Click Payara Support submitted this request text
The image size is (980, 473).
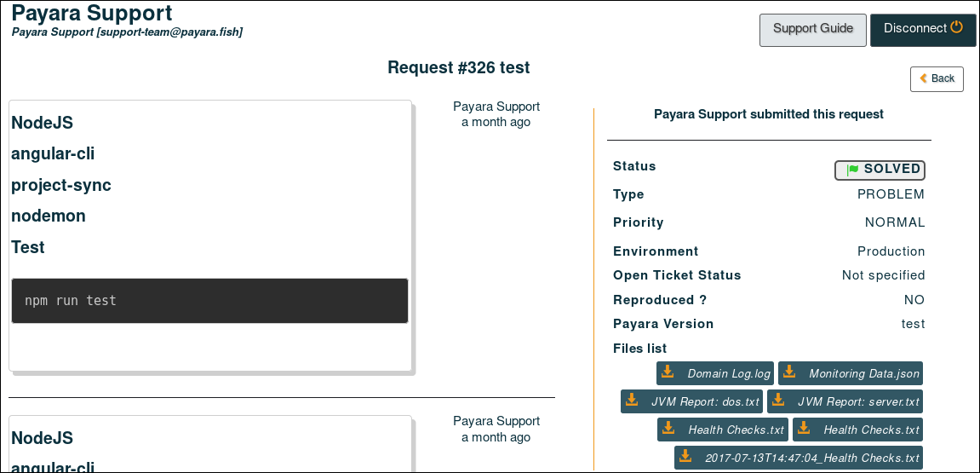point(769,114)
